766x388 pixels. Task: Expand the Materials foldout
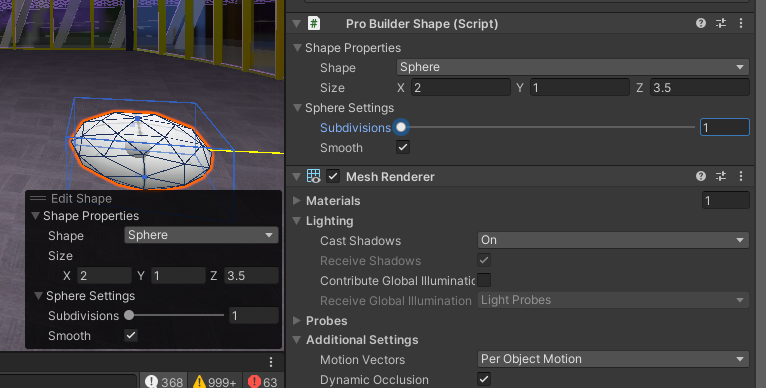[x=297, y=200]
